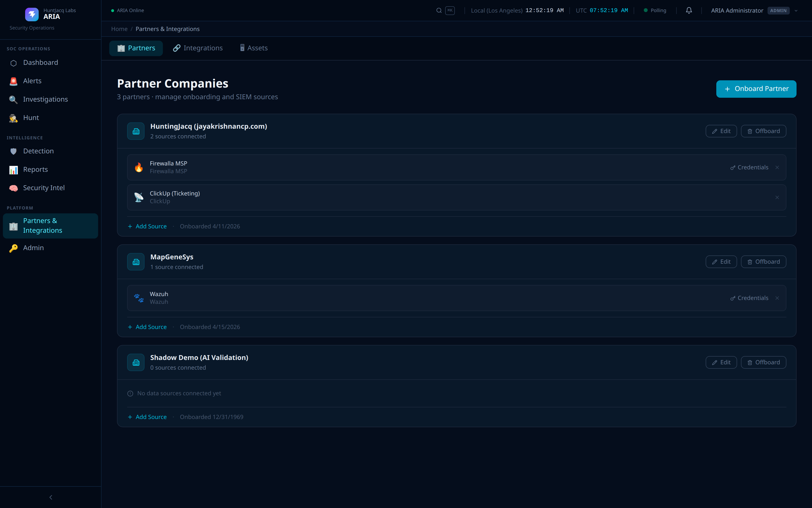Screen dimensions: 812x508
Task: Add Source to Shadow Demo
Action: [x=147, y=417]
